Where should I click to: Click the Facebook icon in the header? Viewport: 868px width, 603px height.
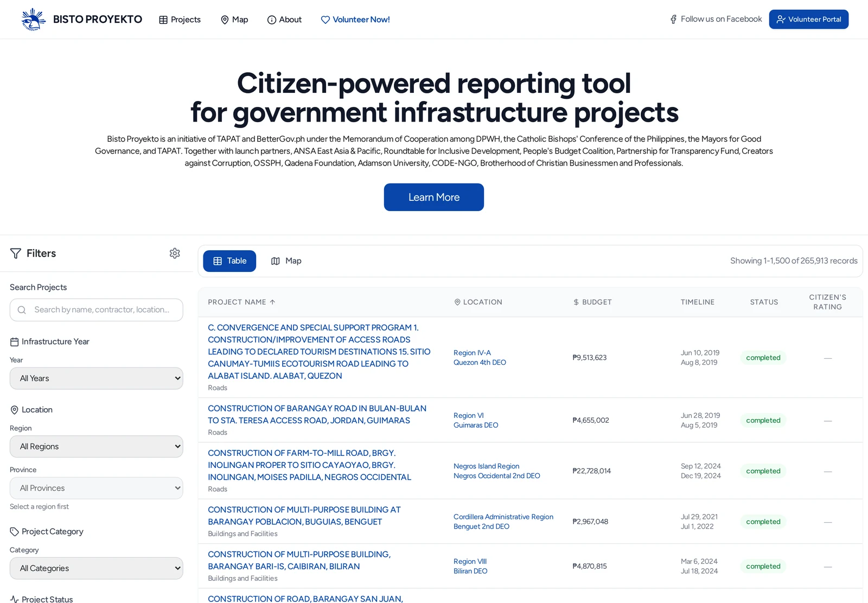tap(673, 20)
